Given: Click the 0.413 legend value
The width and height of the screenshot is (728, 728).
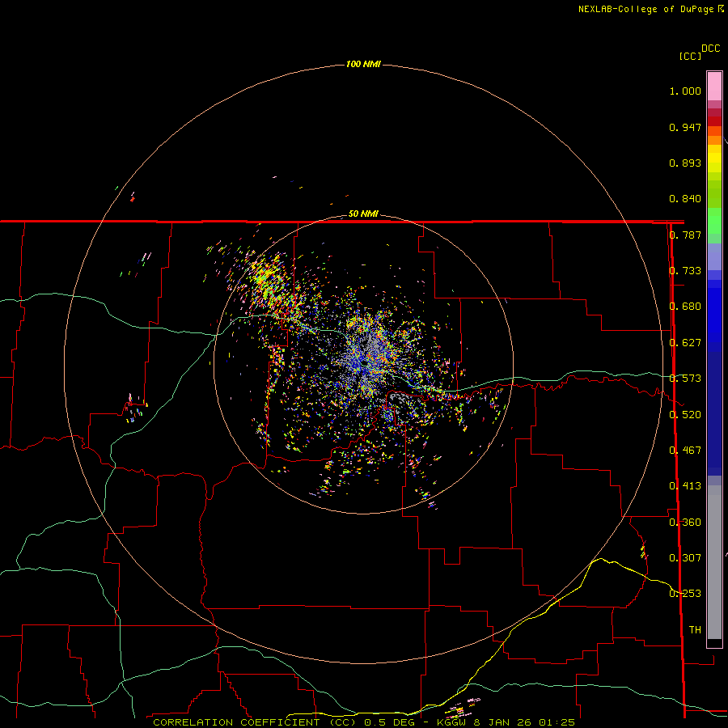Looking at the screenshot, I should click(685, 486).
